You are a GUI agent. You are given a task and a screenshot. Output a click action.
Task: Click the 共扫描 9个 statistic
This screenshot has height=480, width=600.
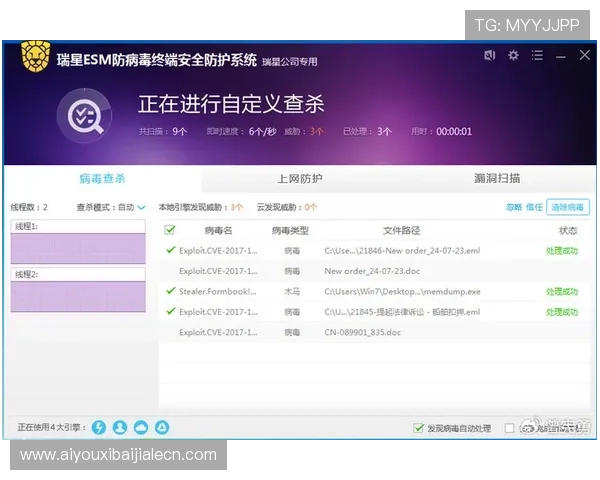coord(163,132)
